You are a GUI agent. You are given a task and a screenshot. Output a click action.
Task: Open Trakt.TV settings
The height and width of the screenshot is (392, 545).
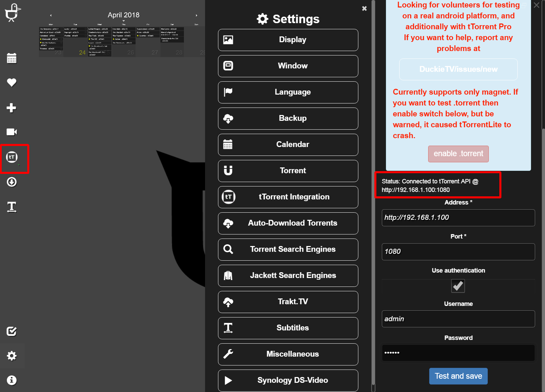(x=288, y=302)
